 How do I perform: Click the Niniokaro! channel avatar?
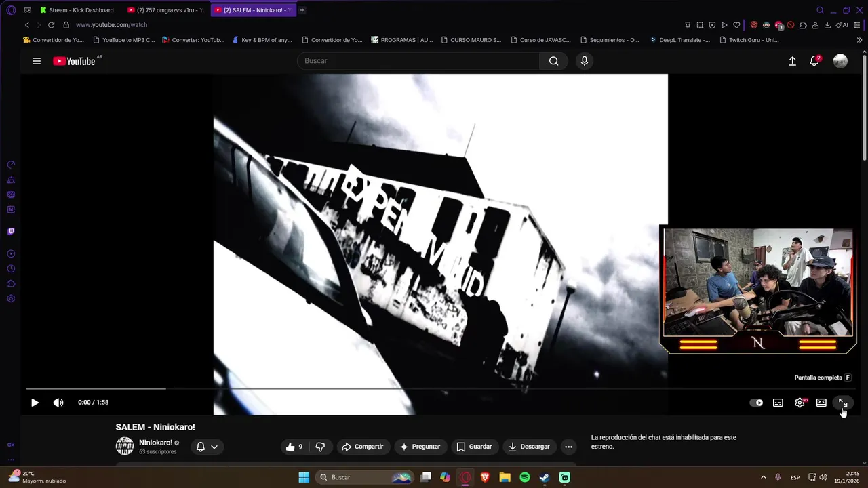[125, 446]
